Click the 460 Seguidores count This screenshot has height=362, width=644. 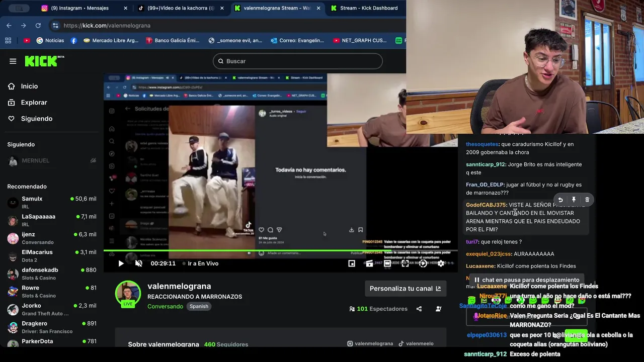(x=226, y=344)
